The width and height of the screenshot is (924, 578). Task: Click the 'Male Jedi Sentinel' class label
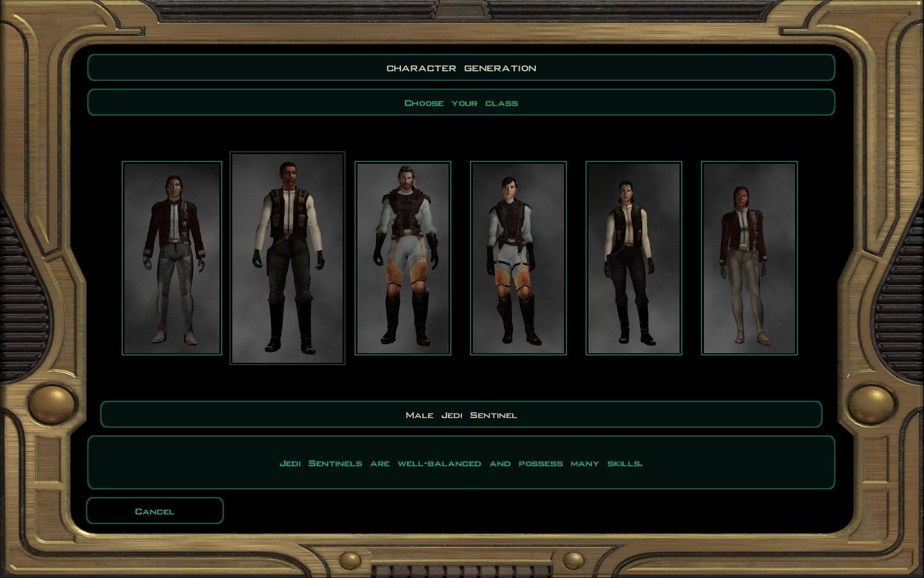tap(461, 415)
